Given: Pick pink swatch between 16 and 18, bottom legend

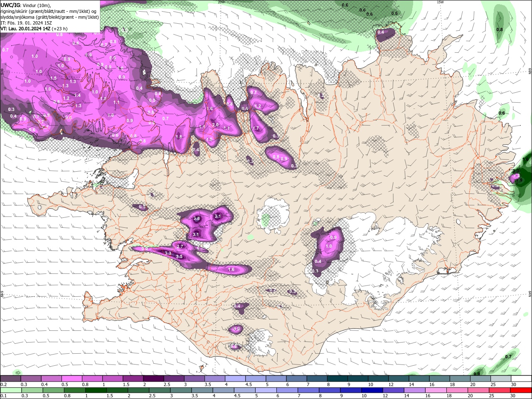Looking at the screenshot, I should click(x=436, y=390).
